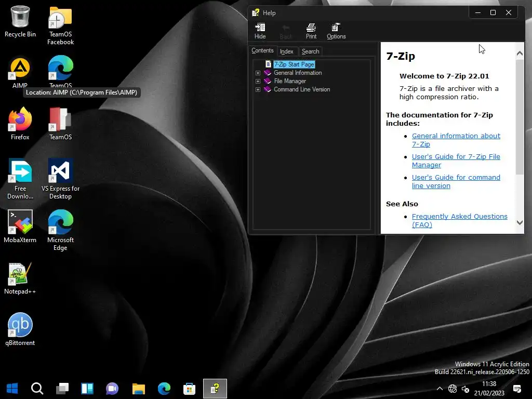This screenshot has height=399, width=532.
Task: Click the scroll down arrow in help pane
Action: pos(520,222)
